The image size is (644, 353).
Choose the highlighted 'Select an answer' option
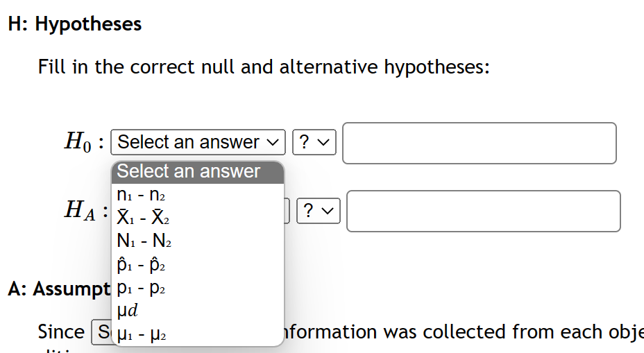tap(197, 171)
